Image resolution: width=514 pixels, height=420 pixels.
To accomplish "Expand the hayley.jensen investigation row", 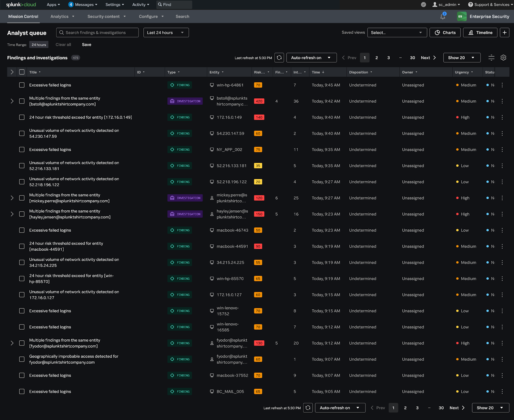I will coord(12,214).
